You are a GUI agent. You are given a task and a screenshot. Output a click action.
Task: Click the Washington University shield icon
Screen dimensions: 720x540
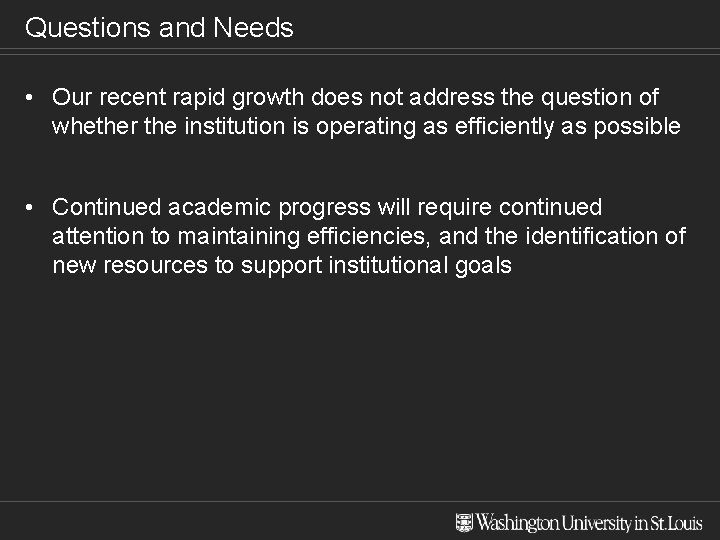point(464,522)
